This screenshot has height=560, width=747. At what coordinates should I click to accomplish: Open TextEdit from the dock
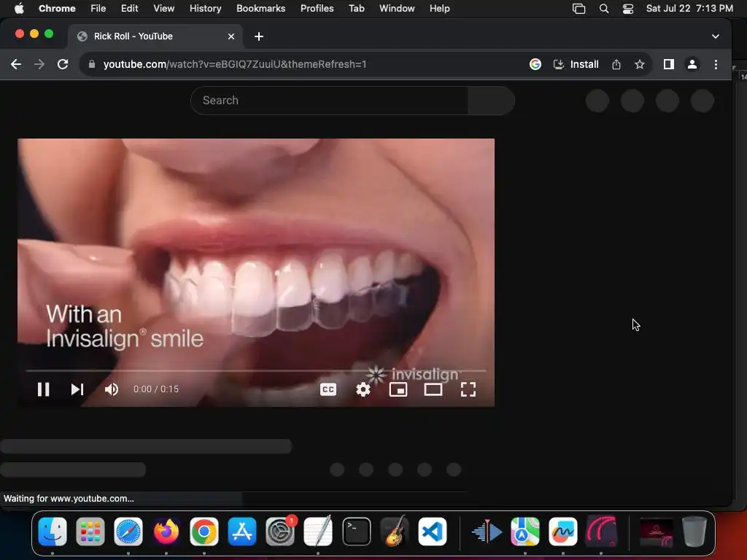click(318, 532)
